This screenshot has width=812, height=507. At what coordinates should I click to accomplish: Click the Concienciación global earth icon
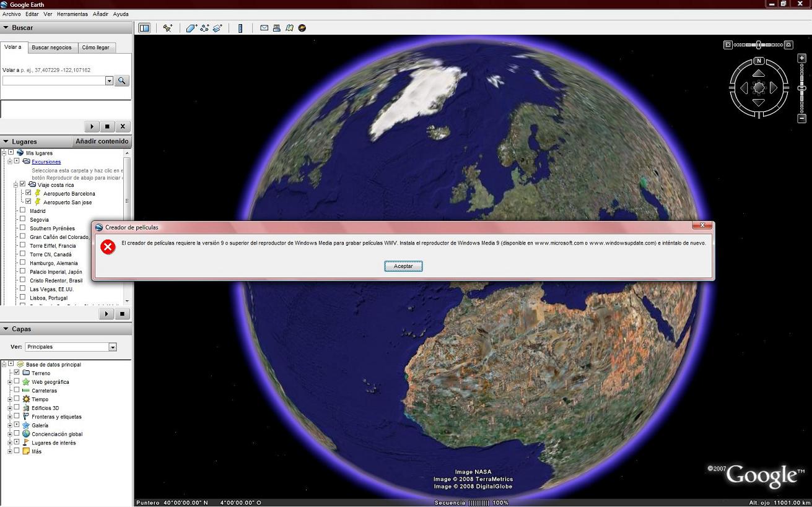pos(26,434)
